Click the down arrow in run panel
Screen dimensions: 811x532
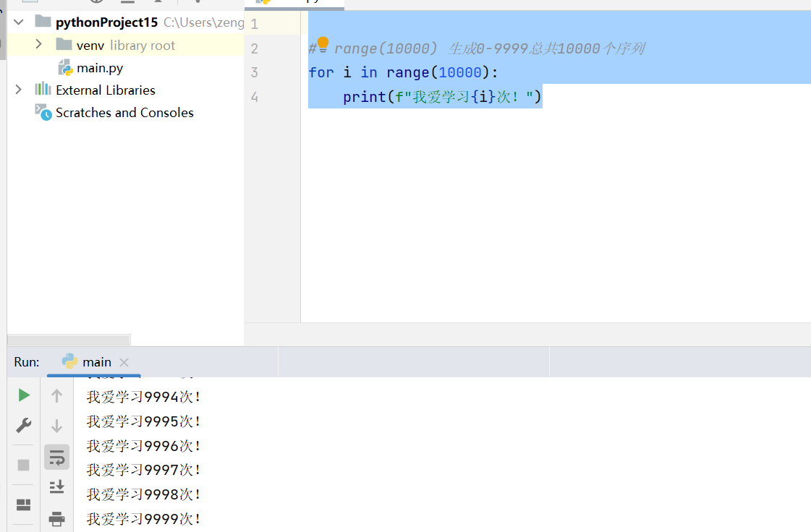click(x=57, y=426)
